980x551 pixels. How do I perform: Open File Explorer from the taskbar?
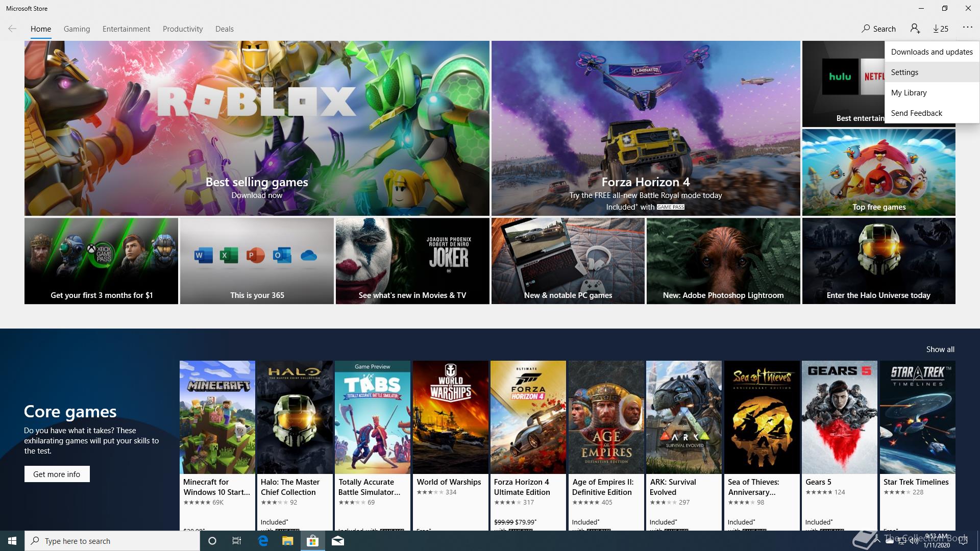288,541
